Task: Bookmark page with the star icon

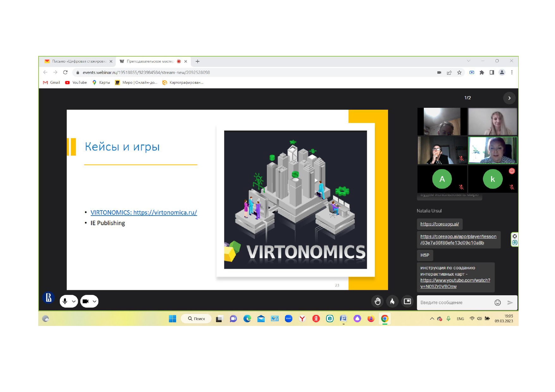Action: tap(459, 72)
